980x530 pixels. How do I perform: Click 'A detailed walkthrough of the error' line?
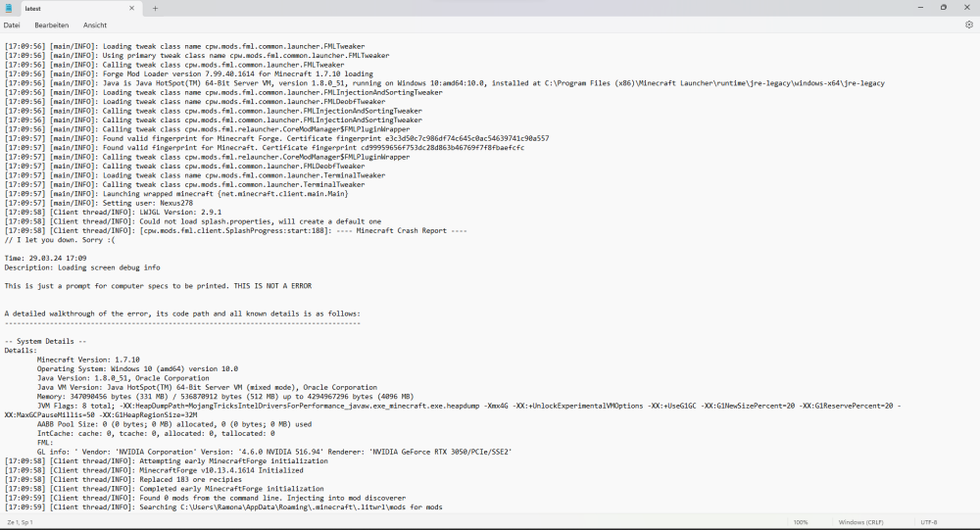point(182,313)
